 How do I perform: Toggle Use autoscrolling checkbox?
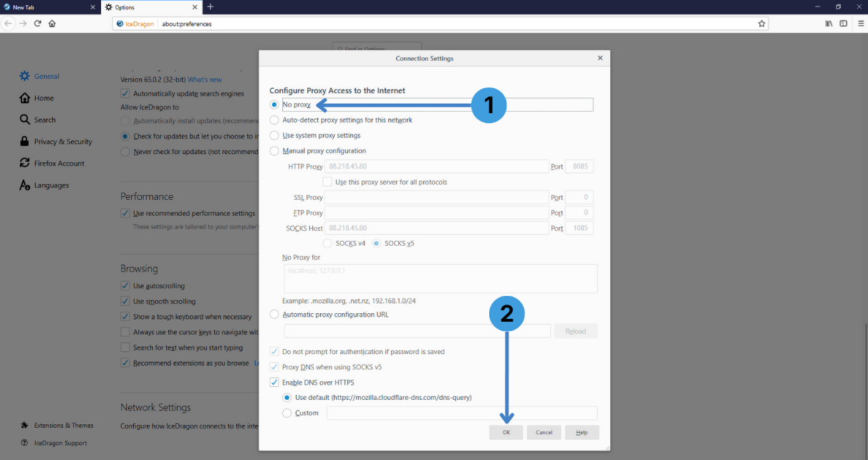(x=125, y=285)
